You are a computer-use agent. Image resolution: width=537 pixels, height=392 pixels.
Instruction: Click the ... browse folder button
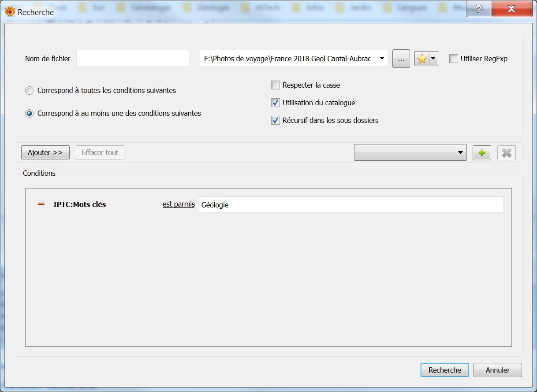pyautogui.click(x=401, y=59)
